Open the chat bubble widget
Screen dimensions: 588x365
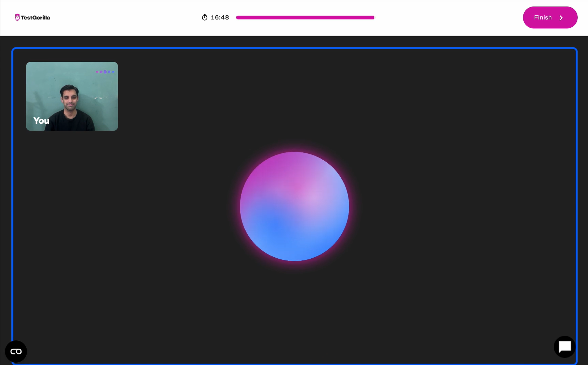click(564, 347)
